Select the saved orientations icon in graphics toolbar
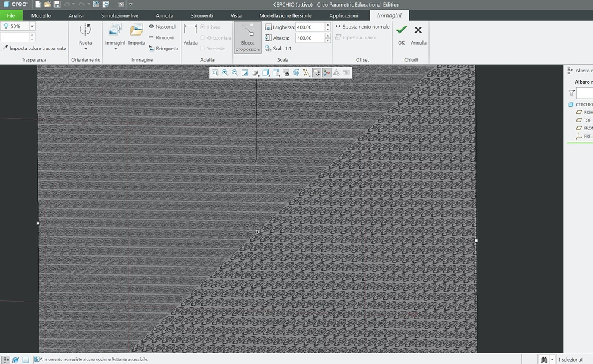593x364 pixels. (295, 72)
